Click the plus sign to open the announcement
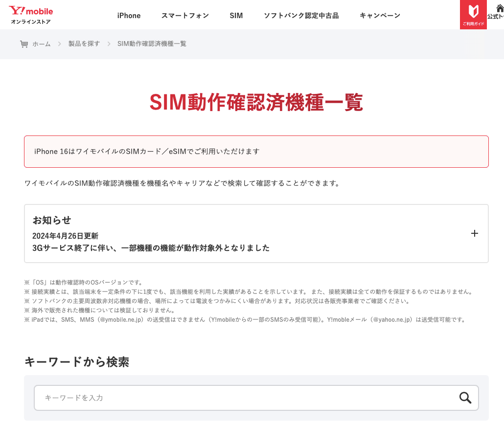Image resolution: width=504 pixels, height=425 pixels. coord(474,233)
